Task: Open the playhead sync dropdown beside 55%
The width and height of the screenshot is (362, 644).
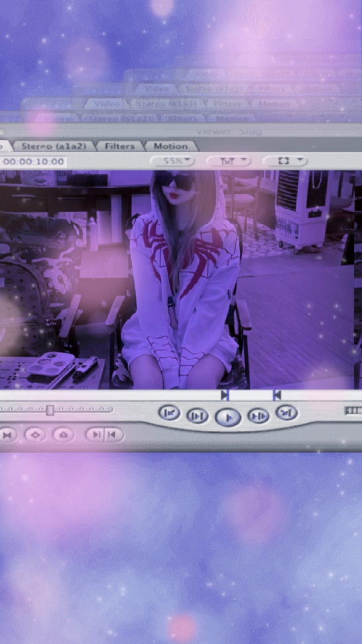Action: (229, 161)
